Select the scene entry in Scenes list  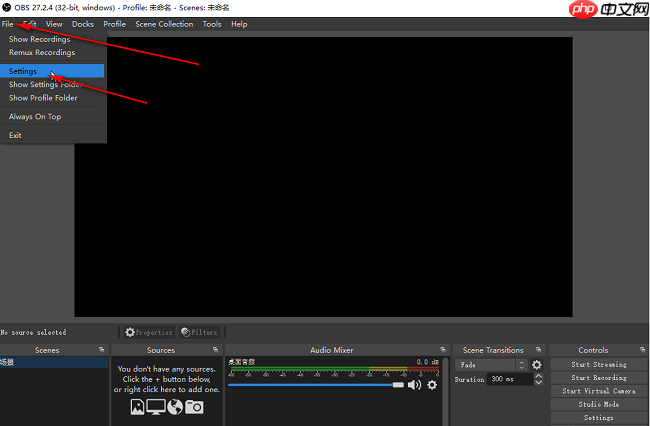54,362
